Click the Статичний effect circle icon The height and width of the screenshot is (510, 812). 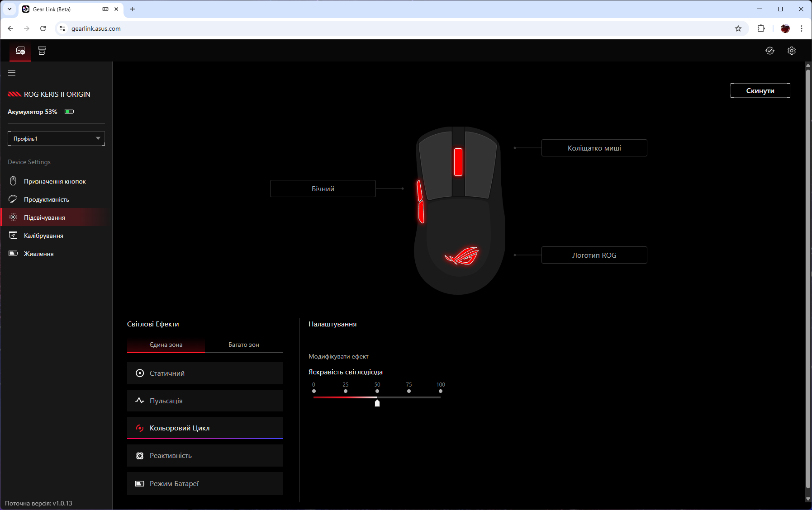(140, 373)
